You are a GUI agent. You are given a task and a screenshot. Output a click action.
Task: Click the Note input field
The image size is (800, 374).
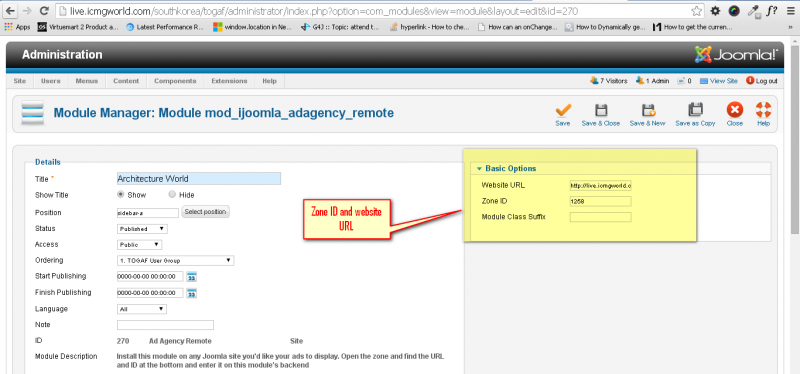click(x=165, y=325)
